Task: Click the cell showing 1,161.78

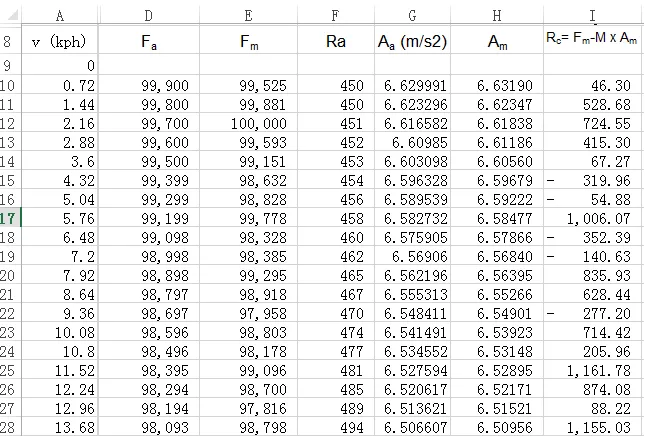Action: point(593,370)
